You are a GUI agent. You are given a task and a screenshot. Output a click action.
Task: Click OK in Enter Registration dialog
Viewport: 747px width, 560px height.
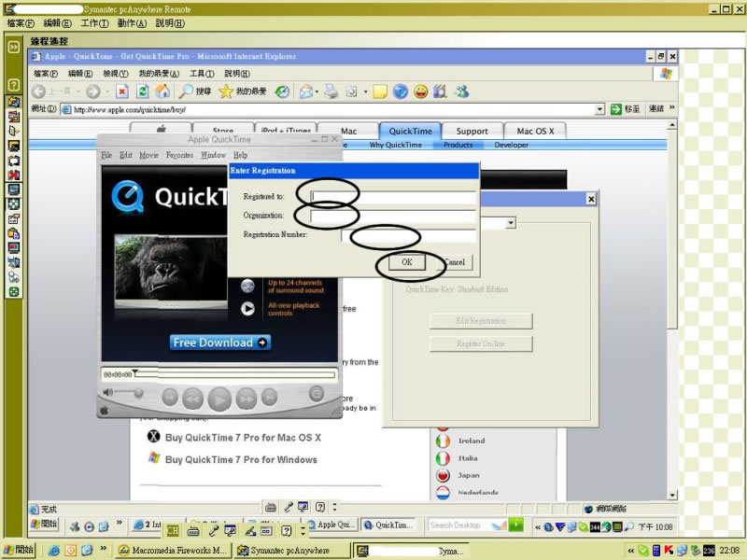pos(407,261)
